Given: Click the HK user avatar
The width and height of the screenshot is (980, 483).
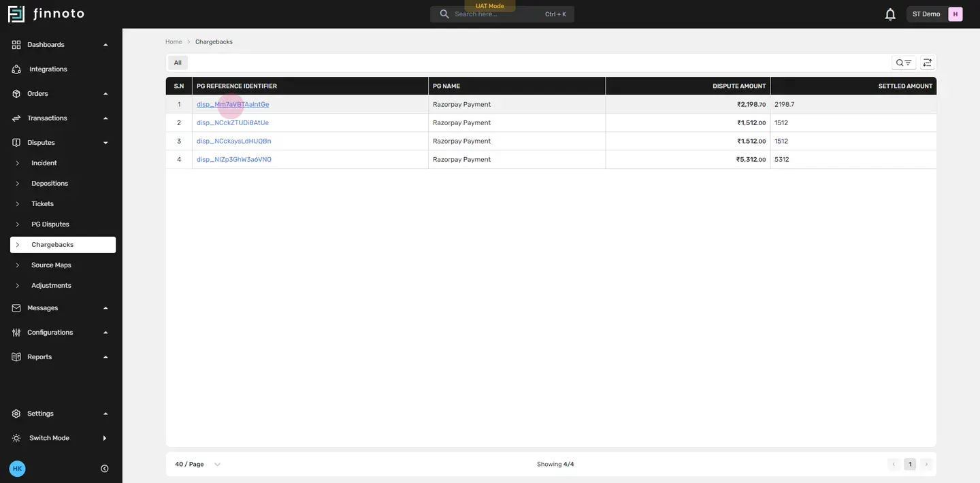Looking at the screenshot, I should pos(17,469).
